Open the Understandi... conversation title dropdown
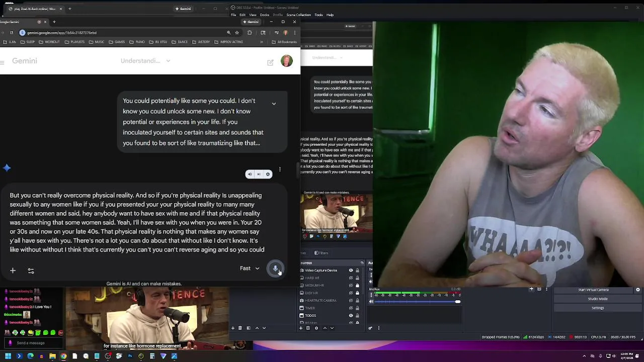The height and width of the screenshot is (362, 644). pos(145,61)
